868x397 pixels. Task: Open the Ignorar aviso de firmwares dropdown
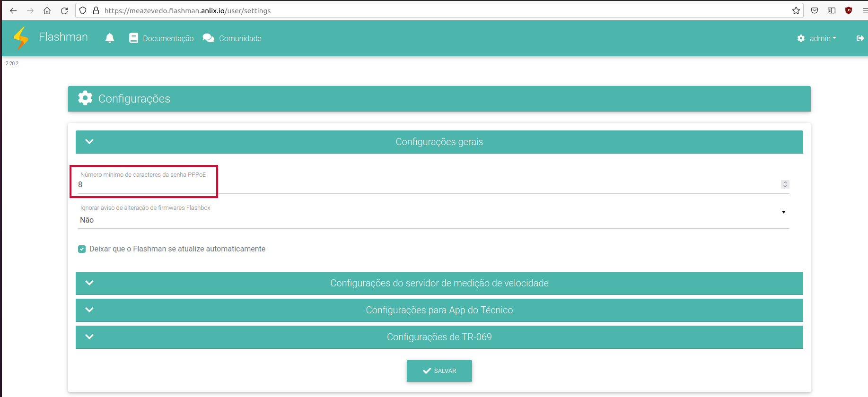(433, 220)
